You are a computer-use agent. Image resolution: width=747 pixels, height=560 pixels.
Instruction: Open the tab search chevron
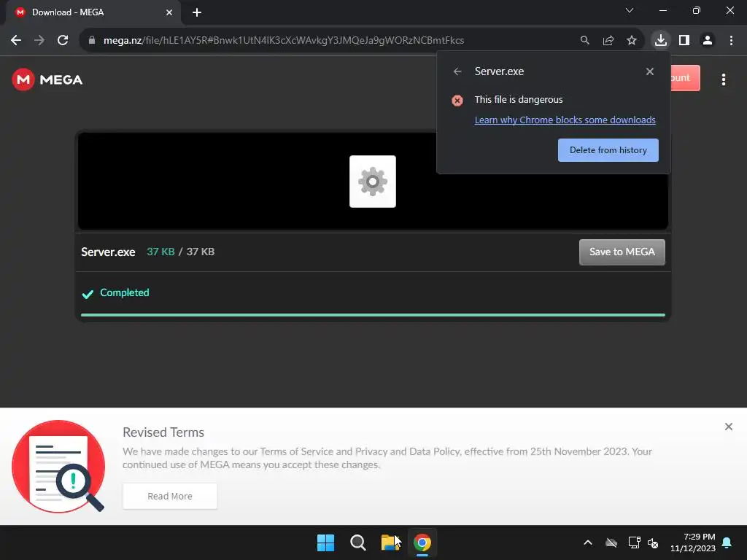click(630, 10)
